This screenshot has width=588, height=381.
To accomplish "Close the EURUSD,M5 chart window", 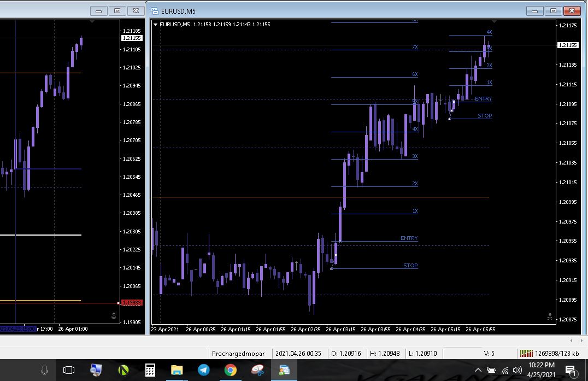I will pos(572,11).
